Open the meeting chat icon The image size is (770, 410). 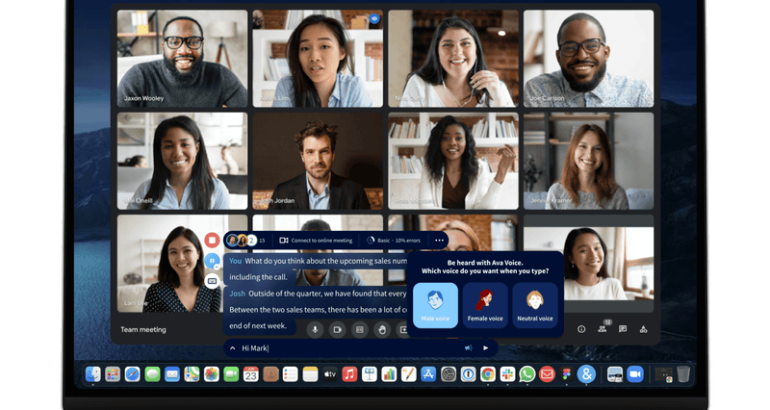coord(622,328)
